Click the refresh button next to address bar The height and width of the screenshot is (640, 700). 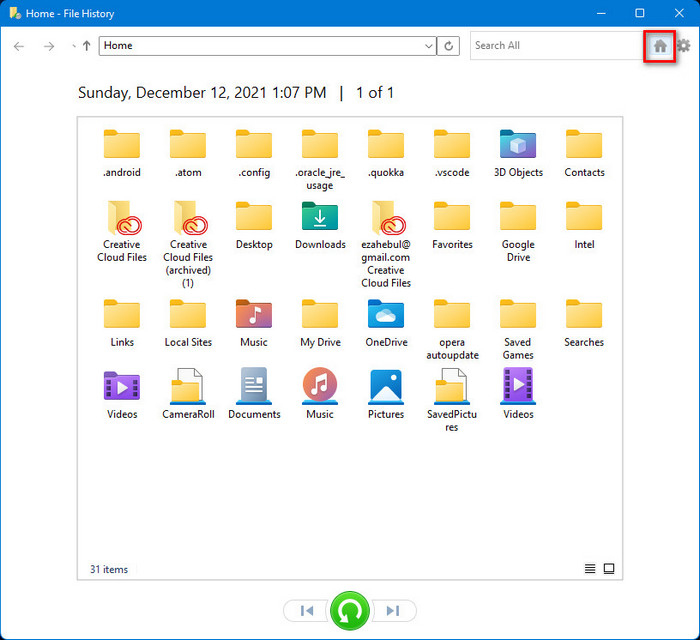tap(448, 46)
